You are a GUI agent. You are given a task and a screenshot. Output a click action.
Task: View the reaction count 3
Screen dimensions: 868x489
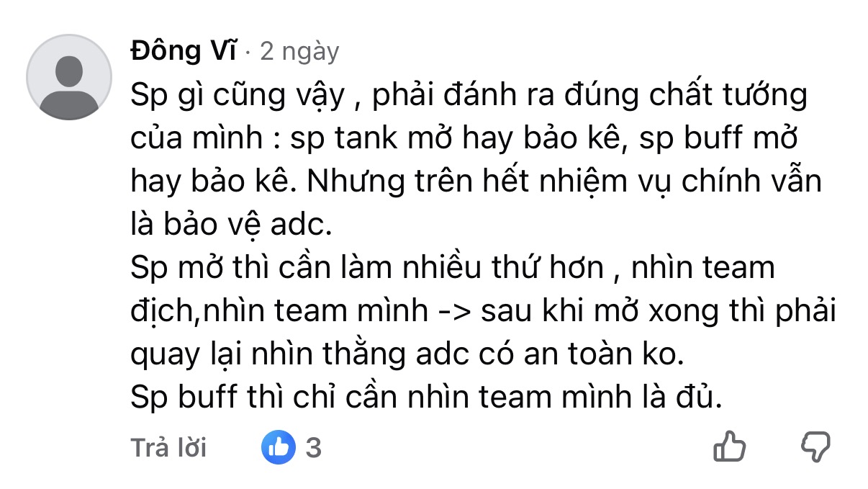point(313,448)
